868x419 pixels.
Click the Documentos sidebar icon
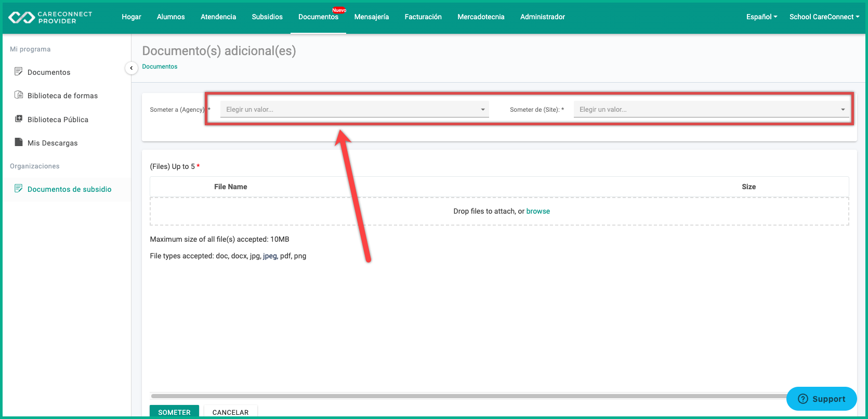pos(19,71)
